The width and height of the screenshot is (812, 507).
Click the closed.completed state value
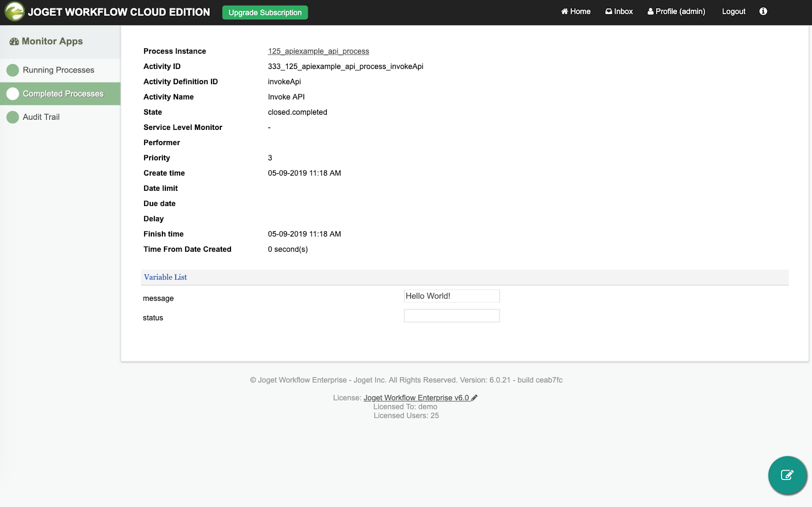(297, 112)
